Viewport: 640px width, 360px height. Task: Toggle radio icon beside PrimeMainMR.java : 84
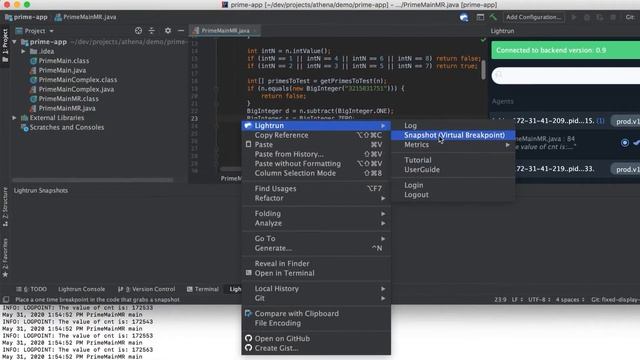click(x=624, y=143)
